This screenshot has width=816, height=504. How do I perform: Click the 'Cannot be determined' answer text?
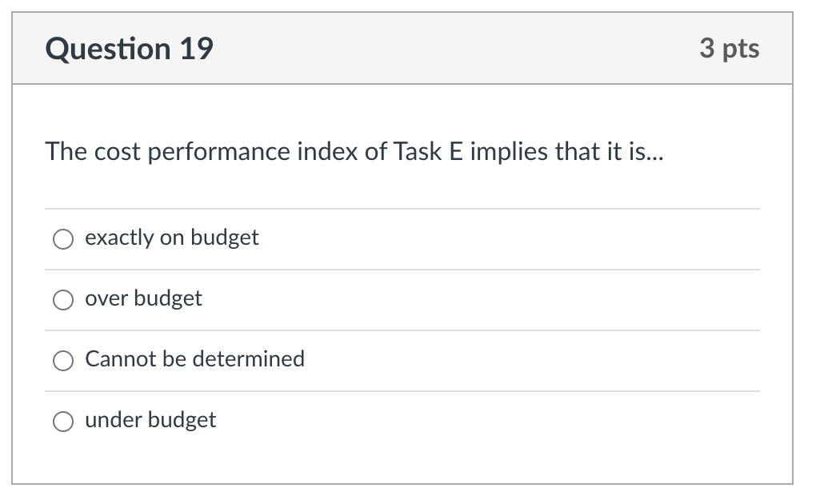(x=194, y=359)
